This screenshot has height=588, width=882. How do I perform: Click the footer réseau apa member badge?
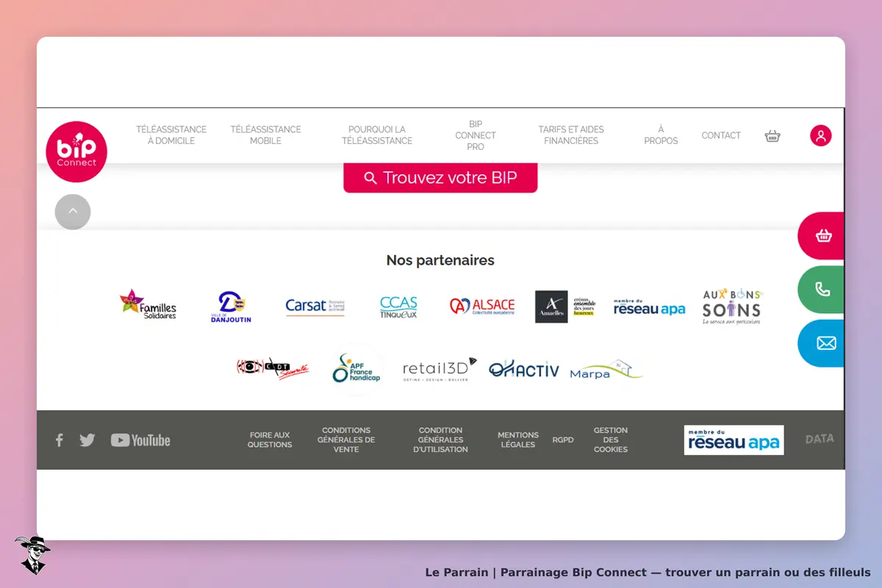pos(734,440)
